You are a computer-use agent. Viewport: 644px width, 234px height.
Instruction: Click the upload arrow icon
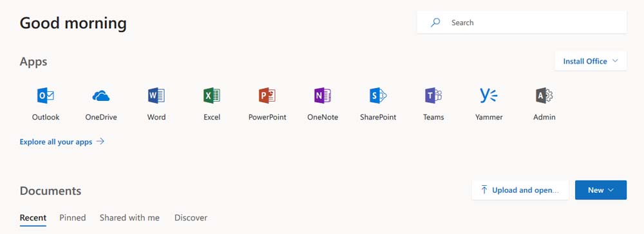tap(484, 190)
